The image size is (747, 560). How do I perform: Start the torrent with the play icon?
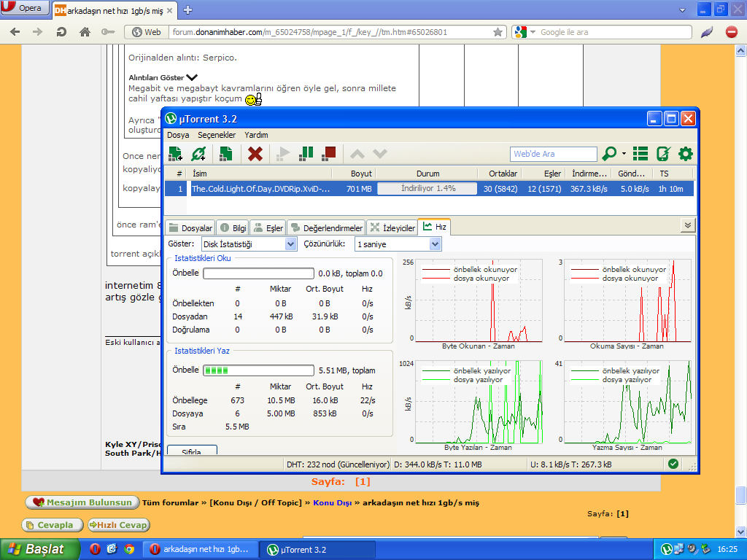coord(283,154)
